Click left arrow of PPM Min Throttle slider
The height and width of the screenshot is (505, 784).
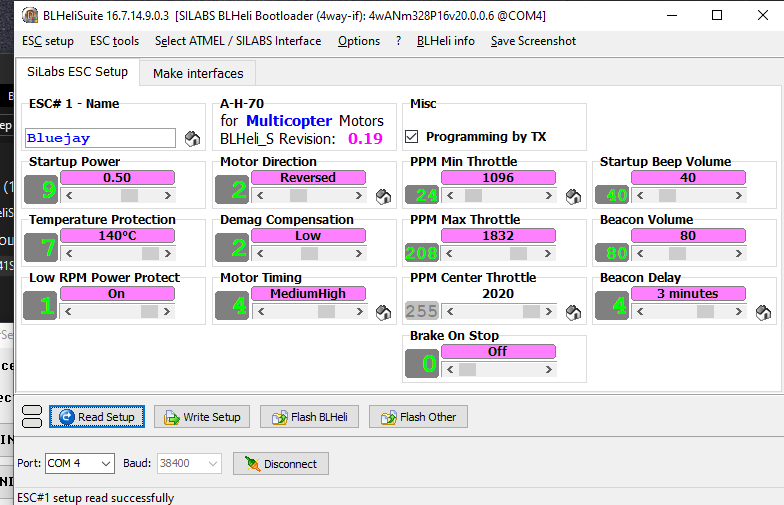pos(450,196)
